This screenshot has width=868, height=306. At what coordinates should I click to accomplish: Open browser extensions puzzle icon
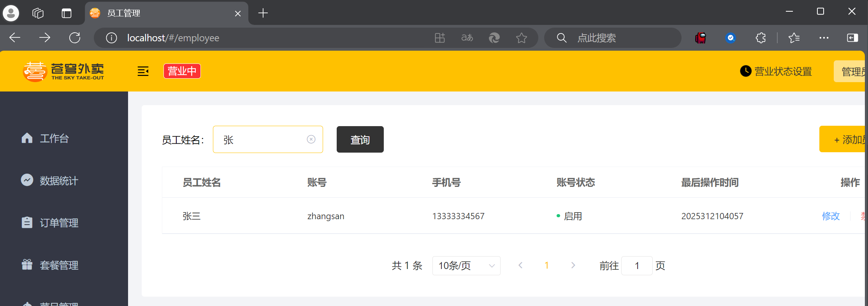tap(761, 38)
